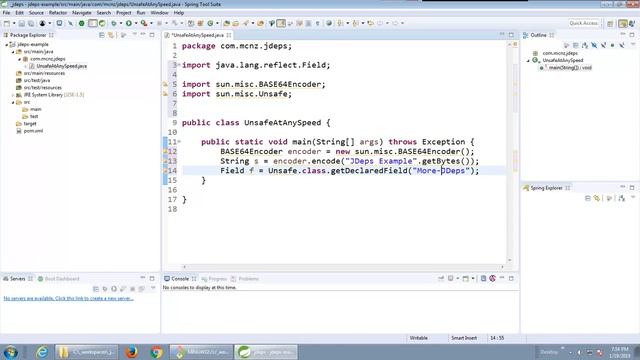Click the Quick Access search field
Screen dimensions: 640x360
(584, 23)
